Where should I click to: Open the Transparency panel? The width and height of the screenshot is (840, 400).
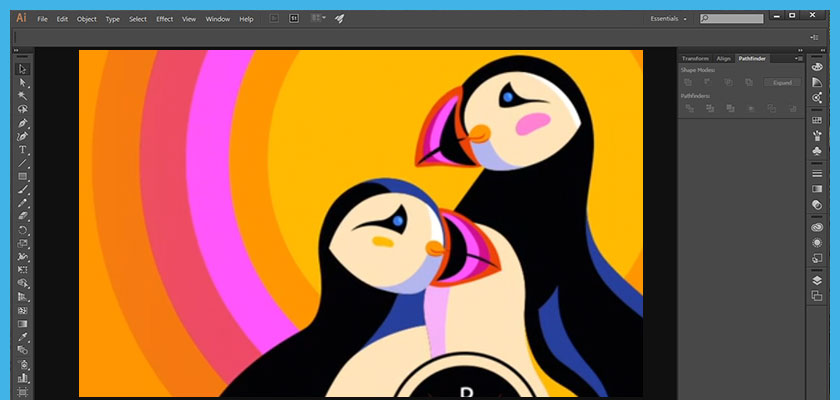click(x=816, y=205)
